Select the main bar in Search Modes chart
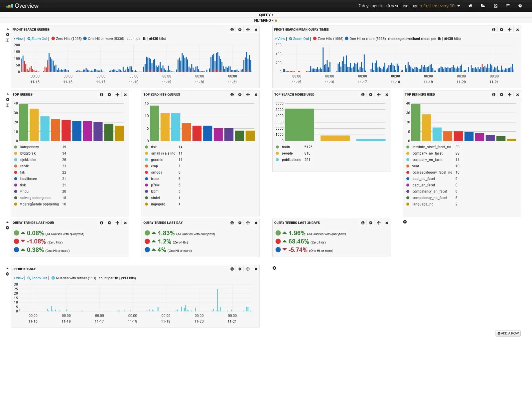This screenshot has width=532, height=399. click(x=299, y=125)
